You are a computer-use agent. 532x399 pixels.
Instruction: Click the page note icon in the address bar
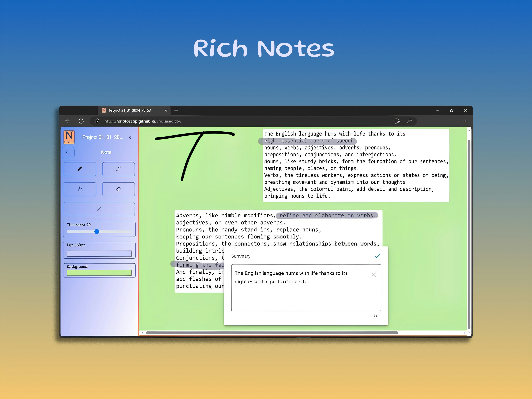point(397,121)
